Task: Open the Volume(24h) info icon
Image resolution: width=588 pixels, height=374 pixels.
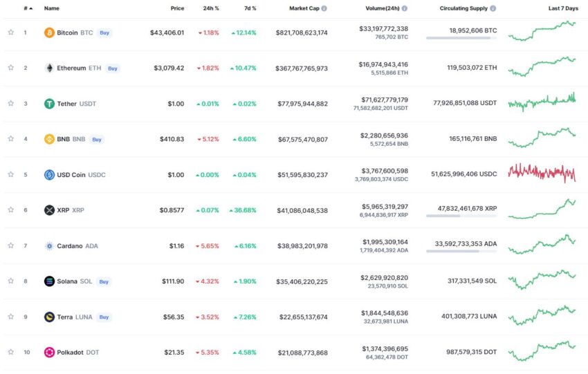Action: (x=404, y=8)
